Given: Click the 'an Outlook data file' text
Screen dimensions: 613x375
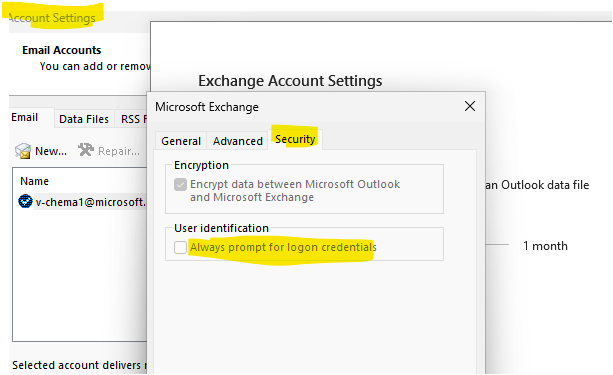Looking at the screenshot, I should click(x=537, y=185).
